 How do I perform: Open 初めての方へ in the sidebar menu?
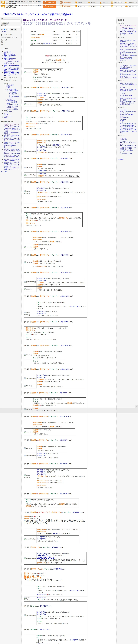(7, 53)
